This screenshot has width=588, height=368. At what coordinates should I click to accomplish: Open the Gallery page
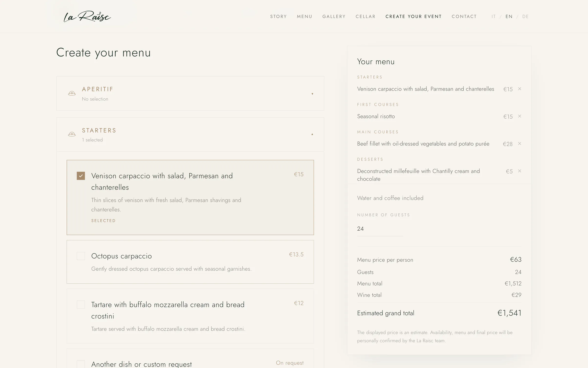334,16
